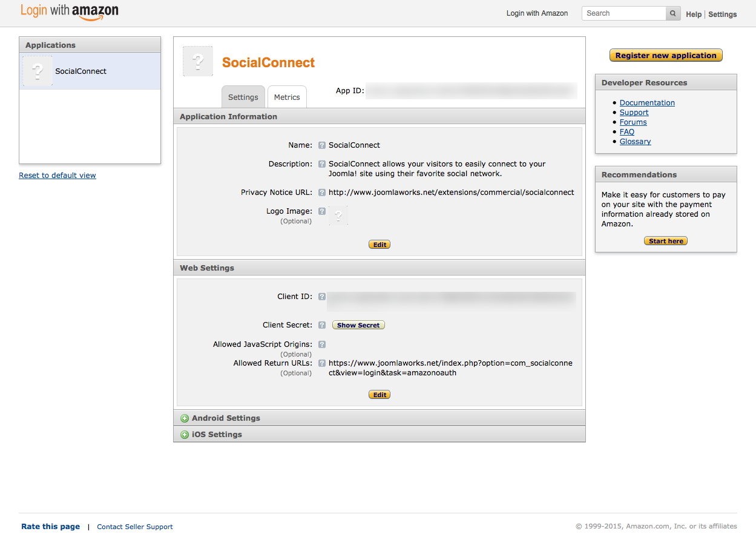Viewport: 756px width, 540px height.
Task: Click the orange SocialConnect app title
Action: [269, 63]
